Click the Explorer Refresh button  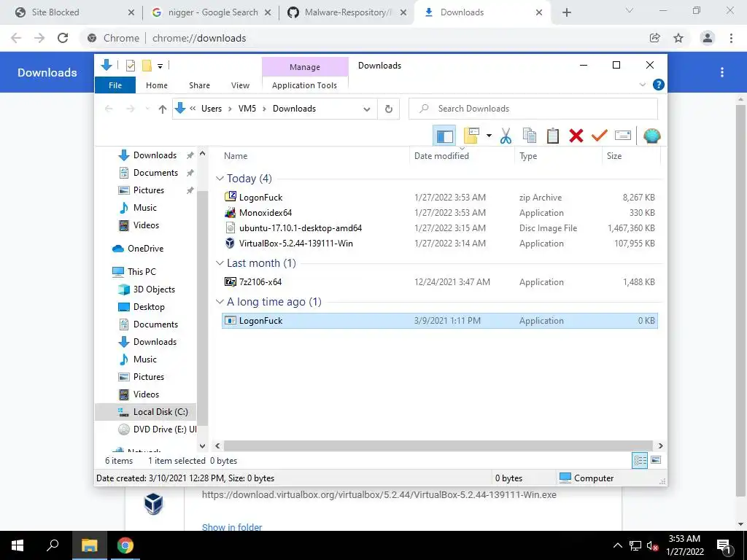pos(389,109)
